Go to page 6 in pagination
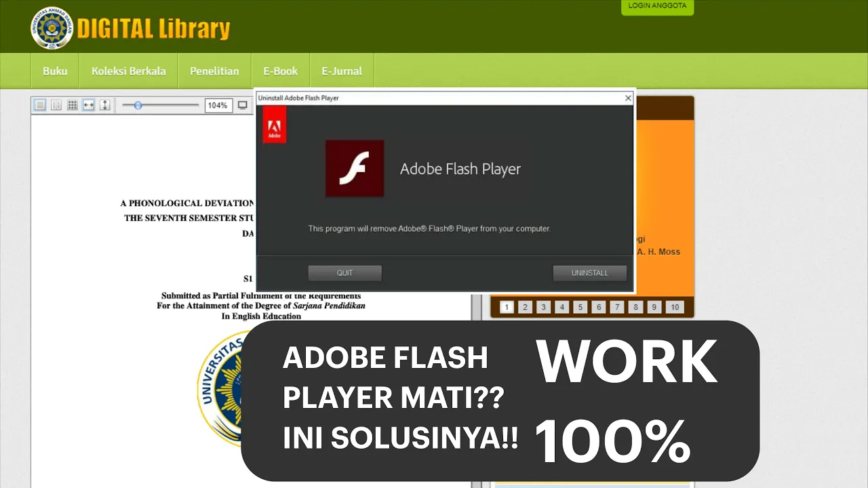This screenshot has height=488, width=868. tap(598, 307)
